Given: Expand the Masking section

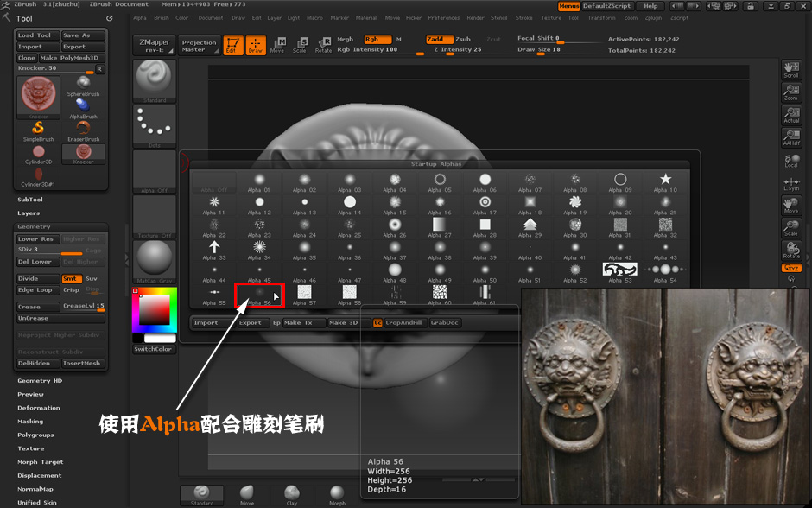Looking at the screenshot, I should pos(30,422).
